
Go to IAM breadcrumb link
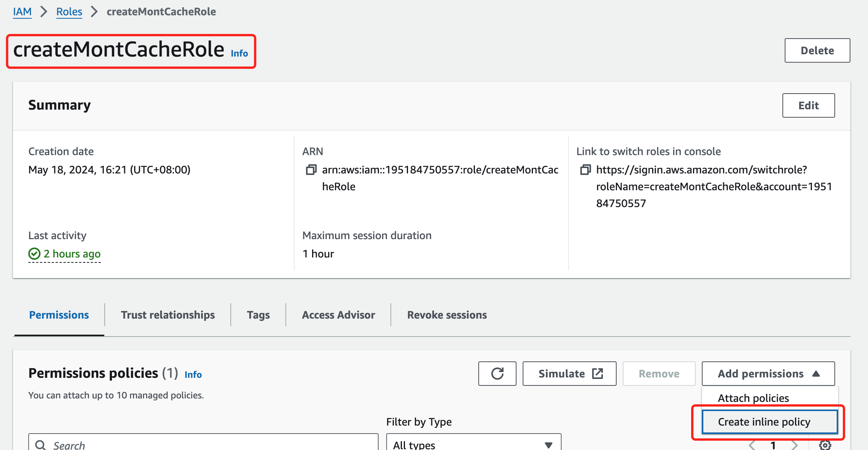pos(22,12)
